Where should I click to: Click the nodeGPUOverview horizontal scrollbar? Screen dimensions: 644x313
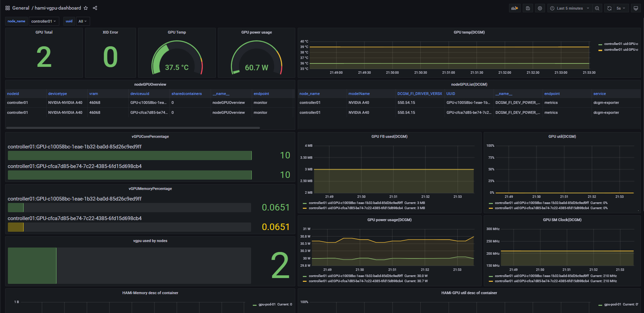(133, 128)
